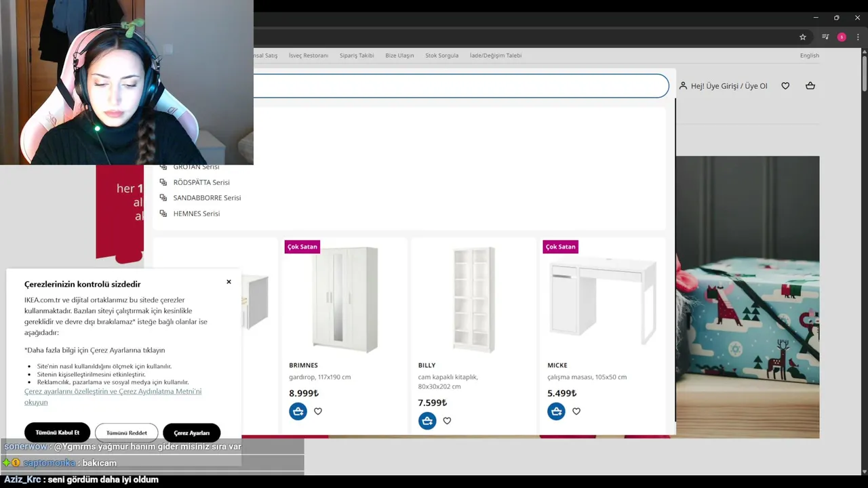This screenshot has height=488, width=868.
Task: Open the favorites heart in the header
Action: pos(785,86)
